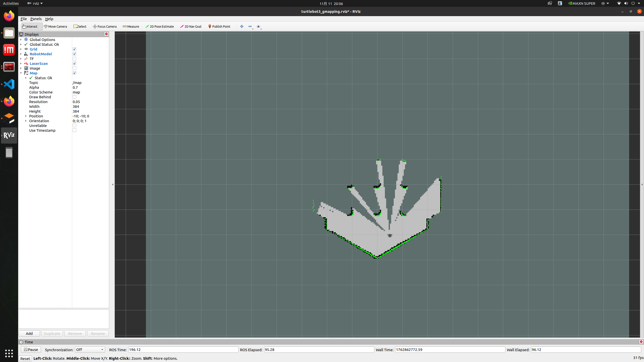
Task: Click the Add display button
Action: [x=29, y=333]
